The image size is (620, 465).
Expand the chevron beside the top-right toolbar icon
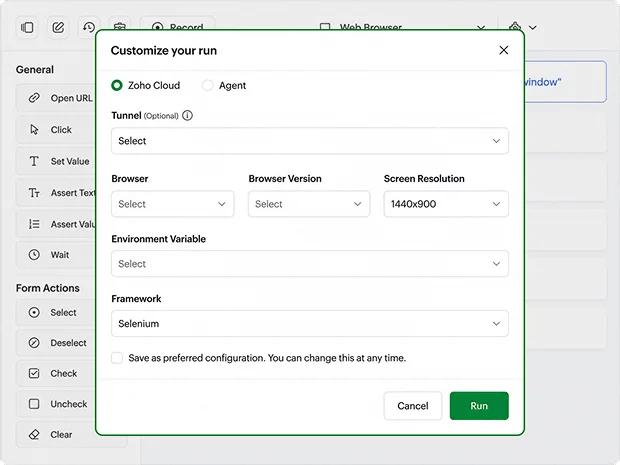(533, 27)
